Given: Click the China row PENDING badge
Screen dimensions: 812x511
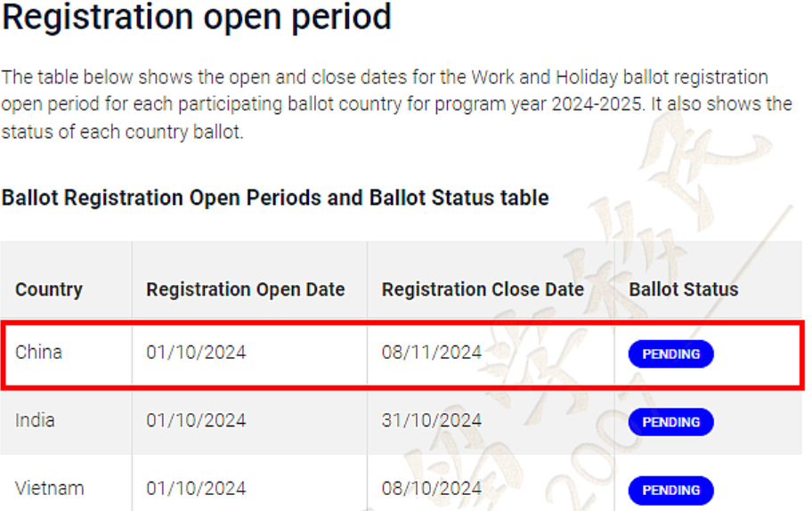Looking at the screenshot, I should click(670, 354).
